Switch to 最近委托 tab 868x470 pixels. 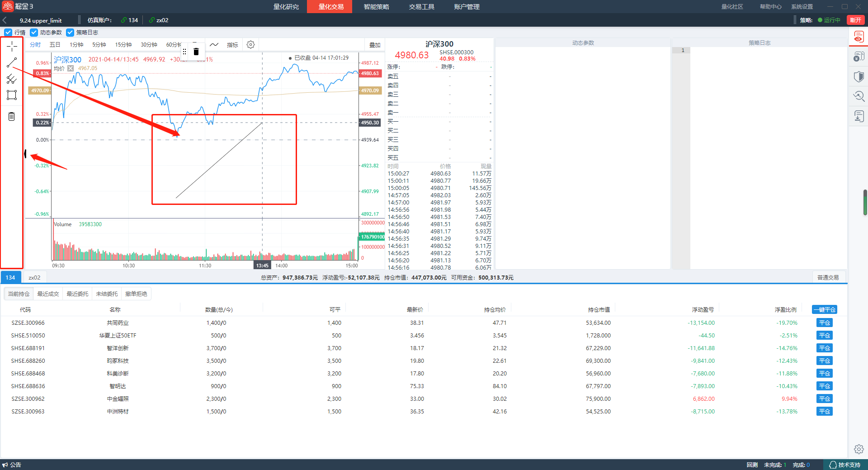(x=77, y=294)
